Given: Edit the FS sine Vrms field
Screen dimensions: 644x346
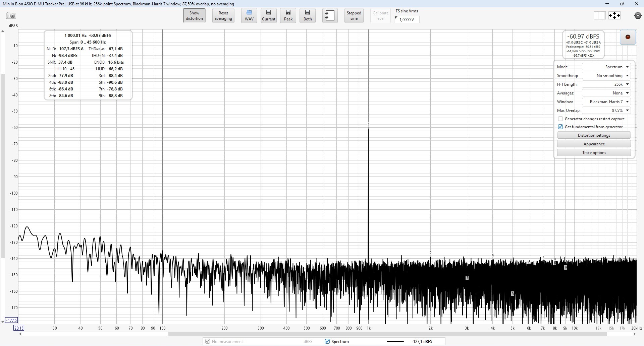Looking at the screenshot, I should 407,19.
